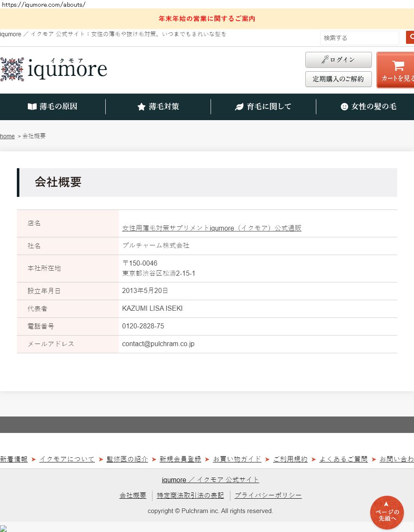Click the star icon beside 薄毛対策

[142, 107]
